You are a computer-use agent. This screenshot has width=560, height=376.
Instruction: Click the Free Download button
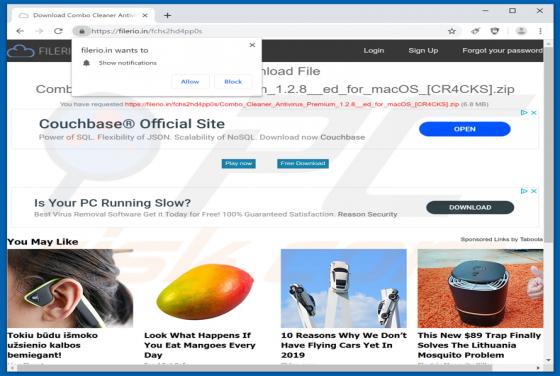pyautogui.click(x=303, y=164)
